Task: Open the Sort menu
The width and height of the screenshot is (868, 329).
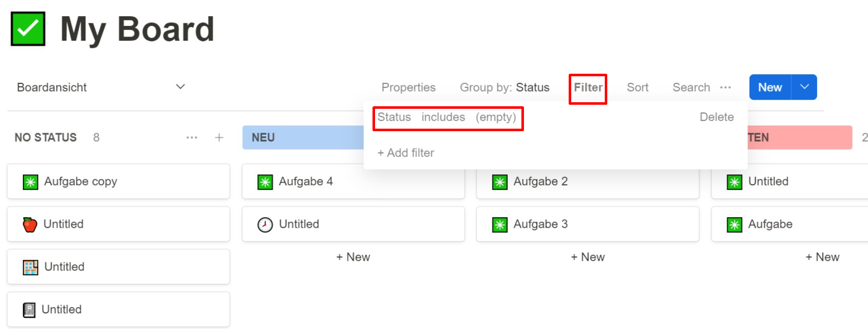Action: [x=637, y=87]
